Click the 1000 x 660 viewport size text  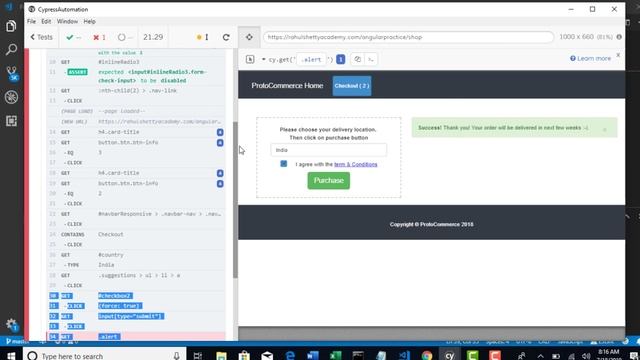click(x=576, y=37)
